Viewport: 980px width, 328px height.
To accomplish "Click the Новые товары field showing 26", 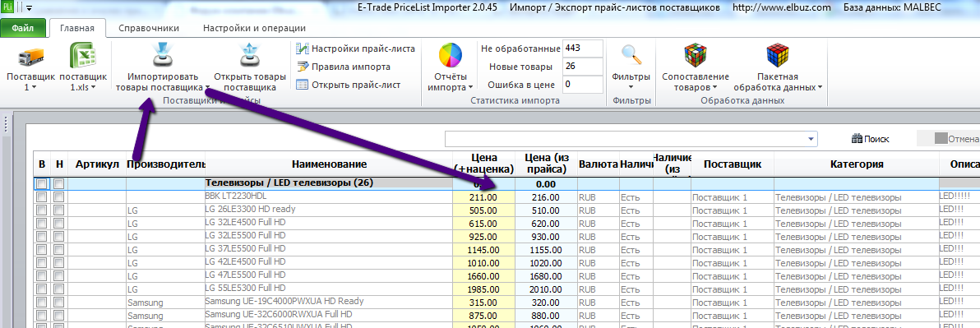I will [x=583, y=67].
